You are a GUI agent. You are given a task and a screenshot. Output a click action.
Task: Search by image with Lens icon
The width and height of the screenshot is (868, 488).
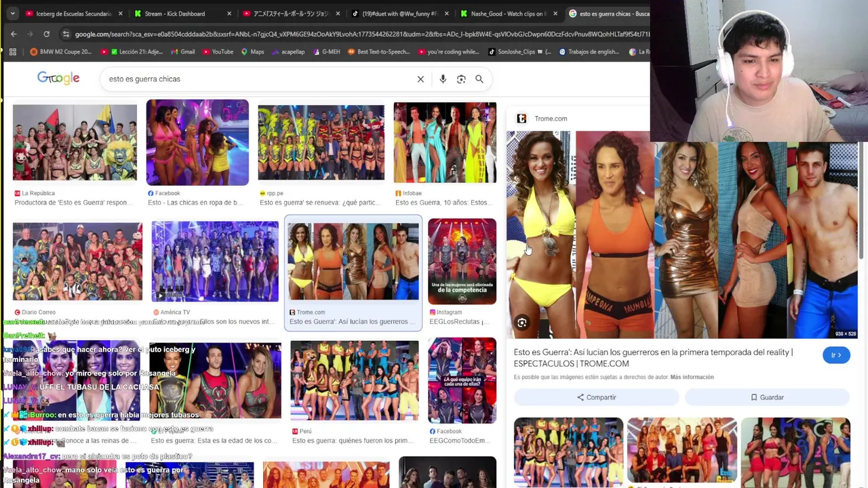(x=461, y=79)
